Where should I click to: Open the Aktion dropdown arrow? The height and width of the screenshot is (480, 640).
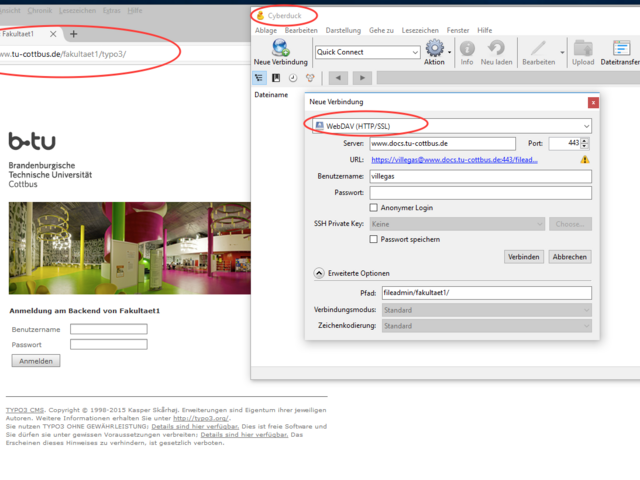click(x=449, y=52)
